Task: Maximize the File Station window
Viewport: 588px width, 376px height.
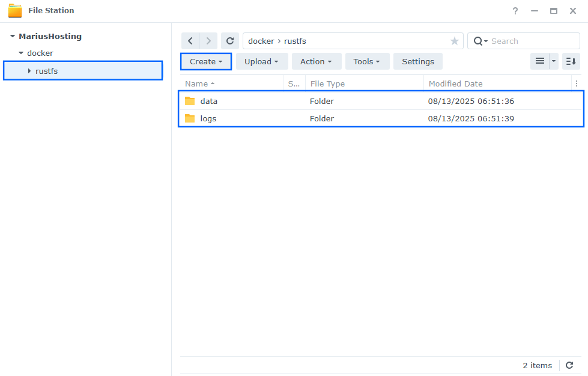Action: (554, 11)
